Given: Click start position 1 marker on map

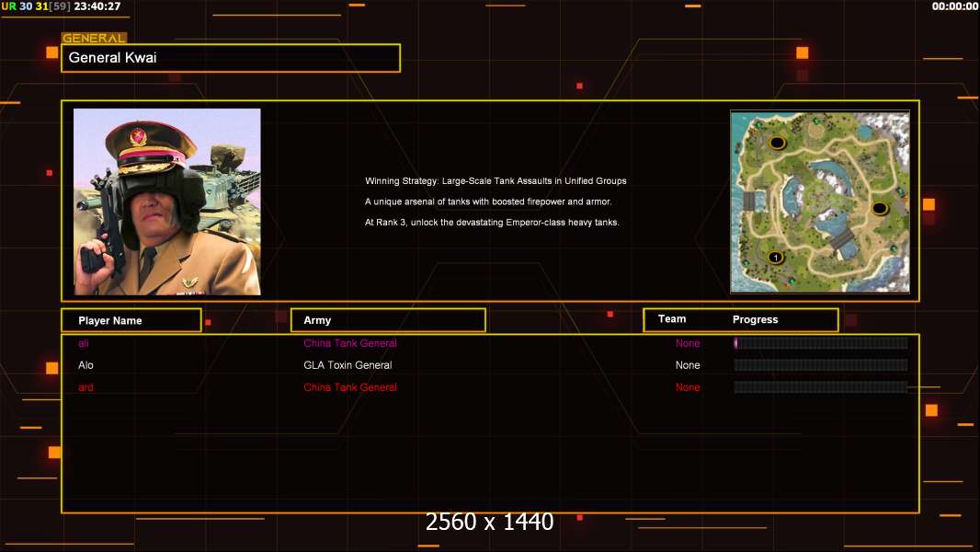Looking at the screenshot, I should (x=776, y=258).
